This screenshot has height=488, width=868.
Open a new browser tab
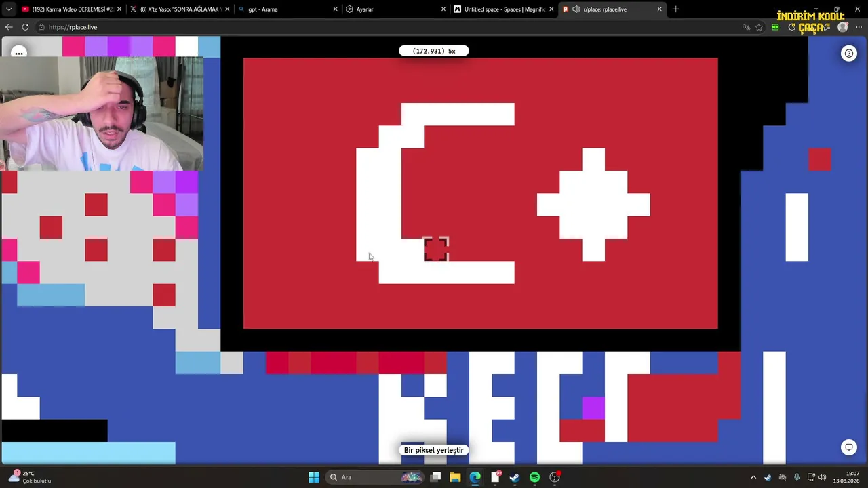(675, 9)
